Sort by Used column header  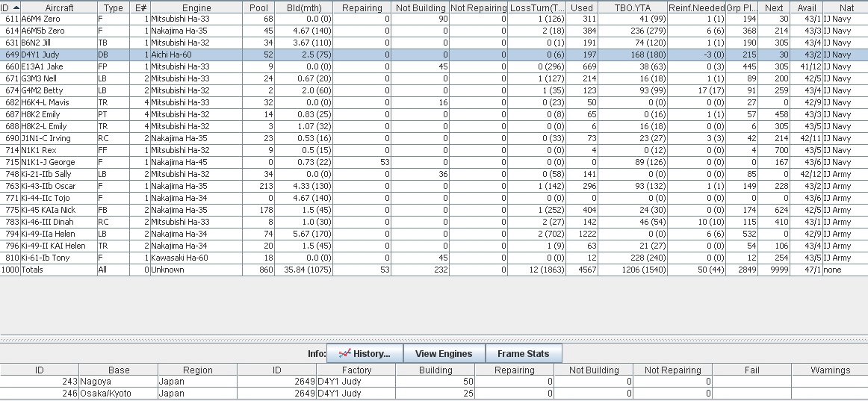[582, 7]
